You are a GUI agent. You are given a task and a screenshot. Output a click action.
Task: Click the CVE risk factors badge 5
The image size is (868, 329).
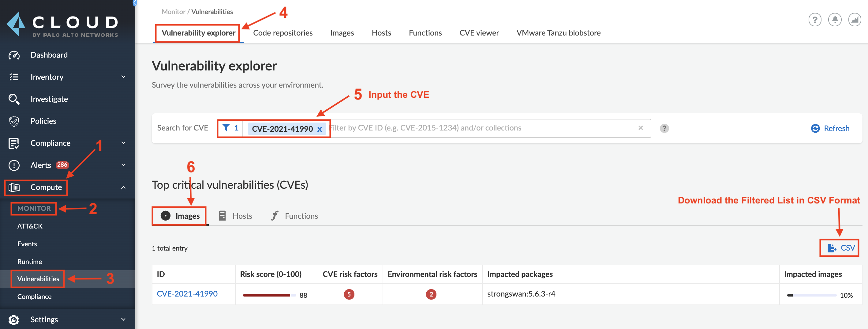(349, 294)
